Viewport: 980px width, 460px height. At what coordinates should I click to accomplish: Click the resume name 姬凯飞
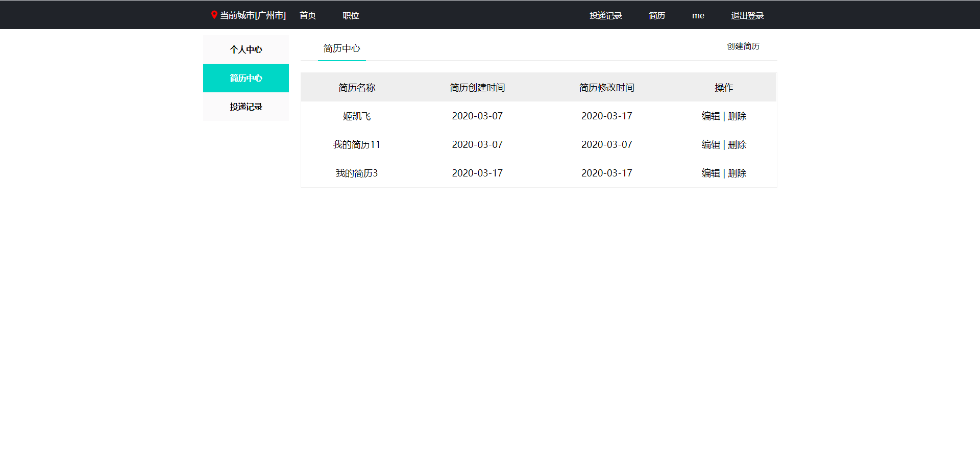(357, 116)
